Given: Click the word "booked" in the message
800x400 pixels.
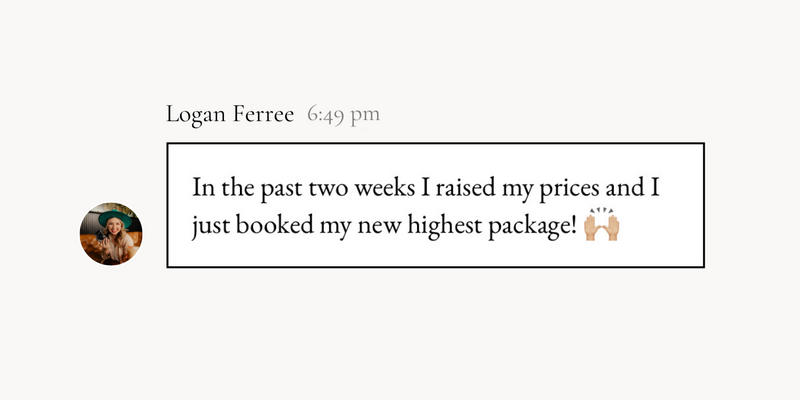Looking at the screenshot, I should (274, 225).
